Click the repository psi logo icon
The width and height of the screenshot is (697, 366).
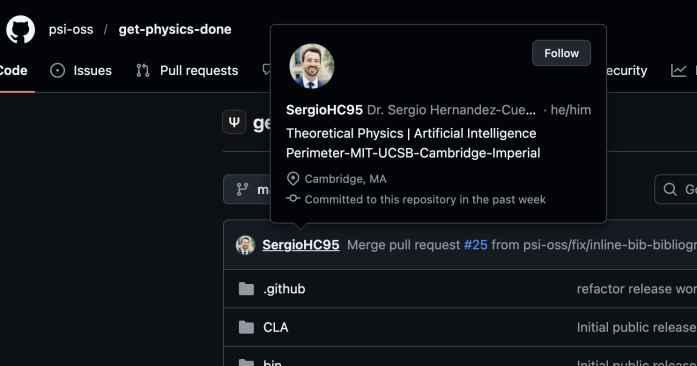[234, 122]
